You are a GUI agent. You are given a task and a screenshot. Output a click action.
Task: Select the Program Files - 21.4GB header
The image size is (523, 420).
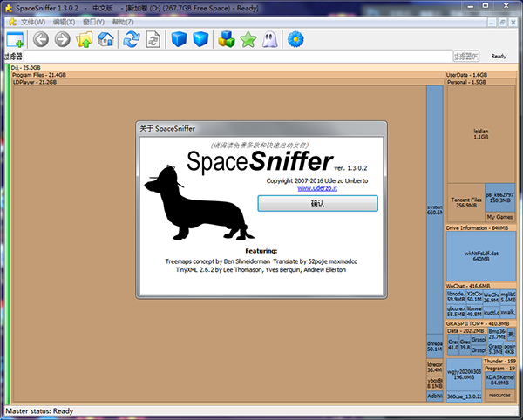click(x=228, y=75)
